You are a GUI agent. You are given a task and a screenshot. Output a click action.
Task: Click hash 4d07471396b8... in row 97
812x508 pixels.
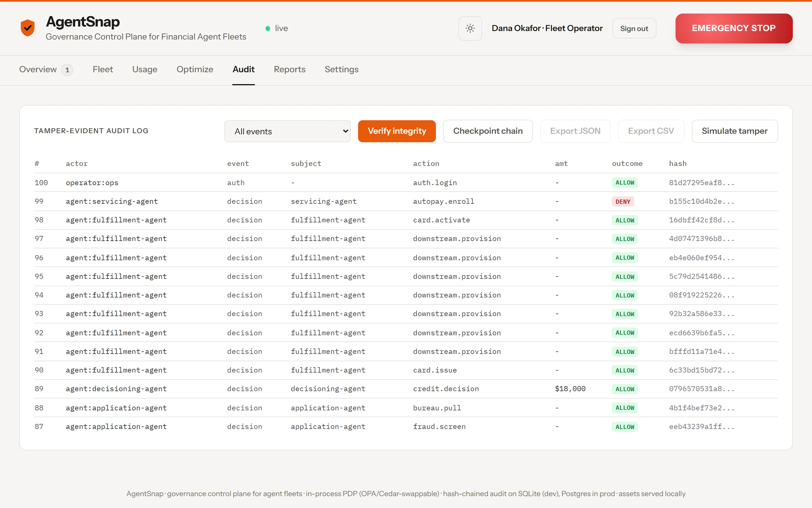click(x=701, y=238)
